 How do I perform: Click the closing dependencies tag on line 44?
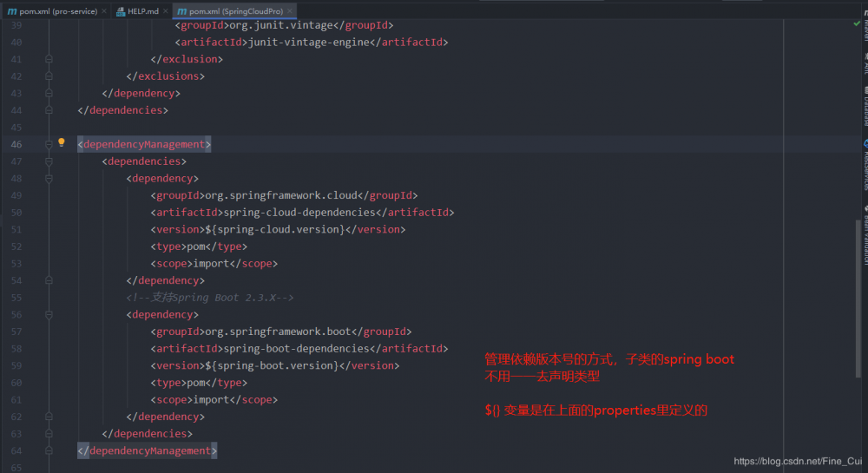123,110
